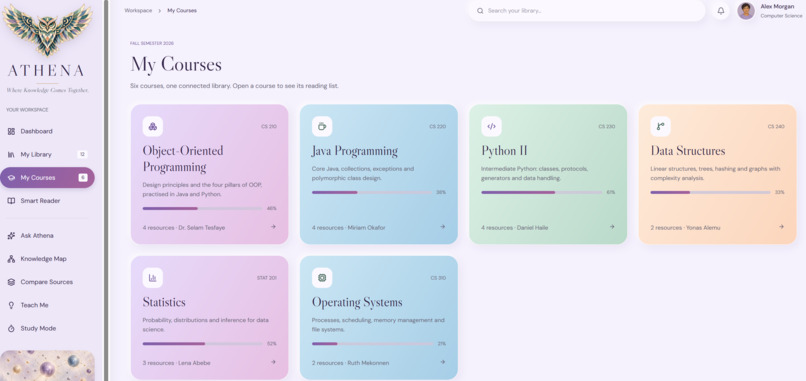Click '2 resources · Ruth Mekonnen' text
The width and height of the screenshot is (806, 381).
pos(351,363)
